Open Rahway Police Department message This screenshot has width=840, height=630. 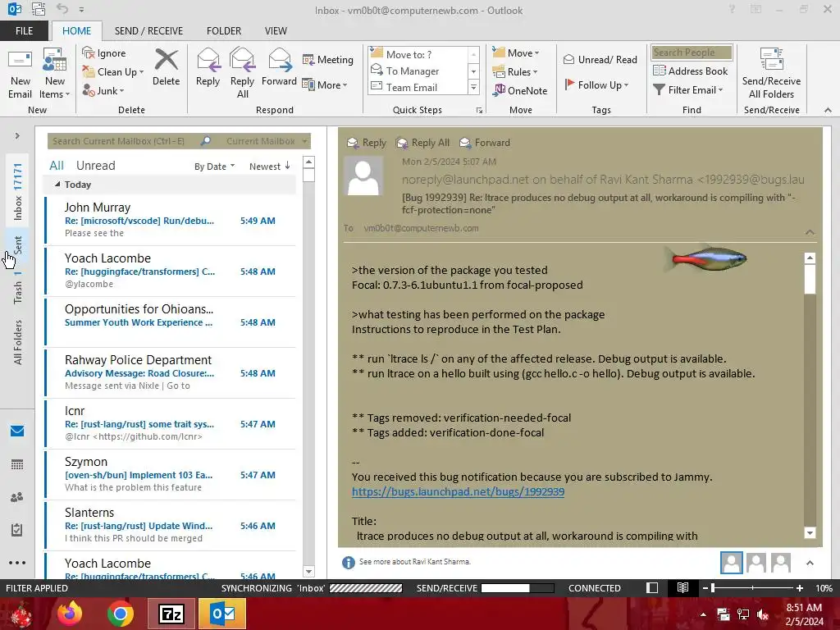pos(171,372)
